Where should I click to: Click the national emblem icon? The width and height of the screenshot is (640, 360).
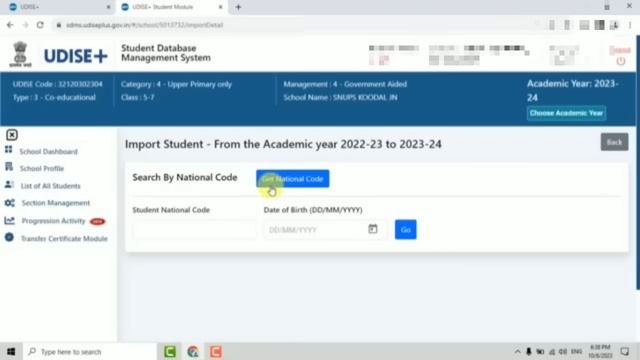pos(20,54)
